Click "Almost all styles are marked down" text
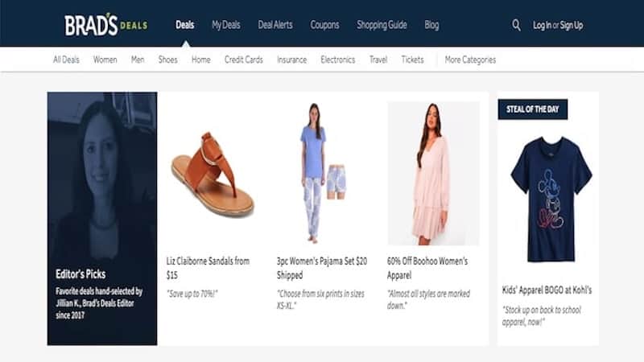 pyautogui.click(x=428, y=299)
